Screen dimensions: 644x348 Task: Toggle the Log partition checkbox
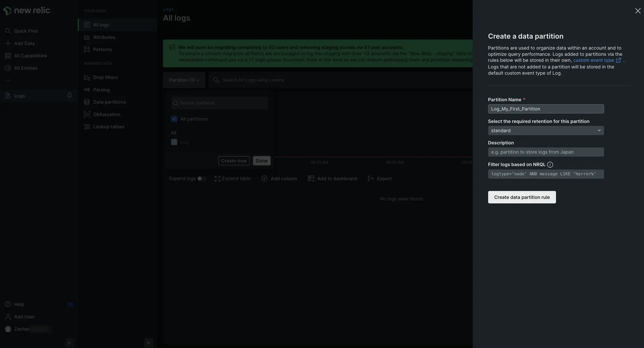(174, 142)
